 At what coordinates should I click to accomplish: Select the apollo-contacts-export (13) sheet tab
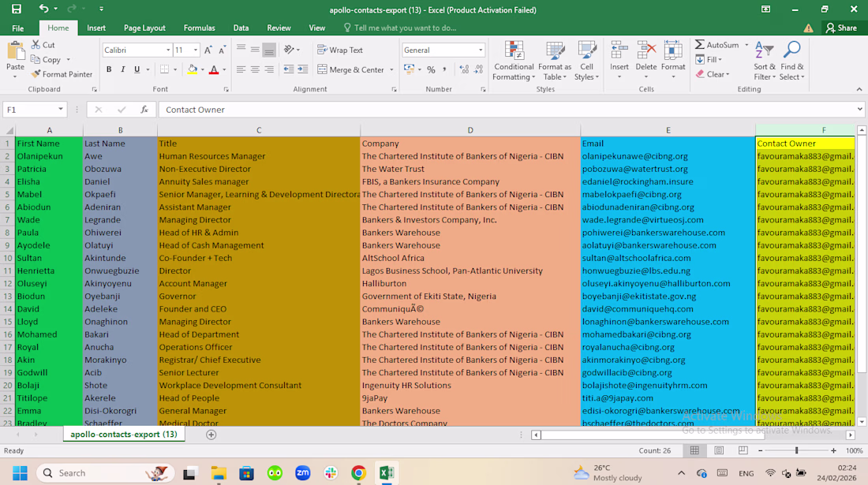coord(124,434)
